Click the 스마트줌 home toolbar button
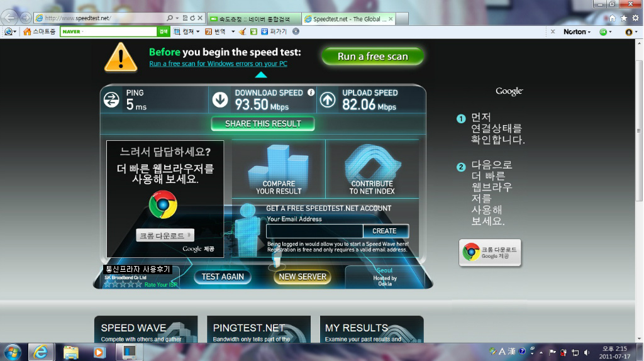 (40, 31)
